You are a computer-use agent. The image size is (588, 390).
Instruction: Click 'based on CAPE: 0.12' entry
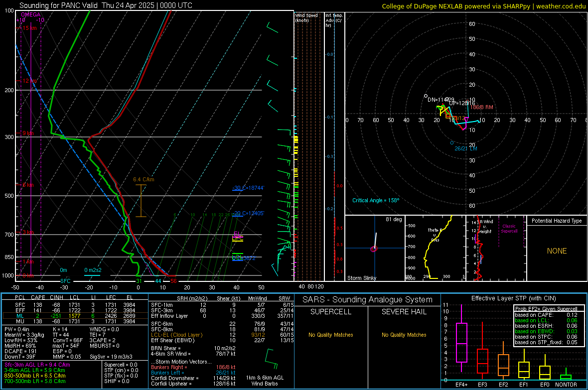point(546,315)
